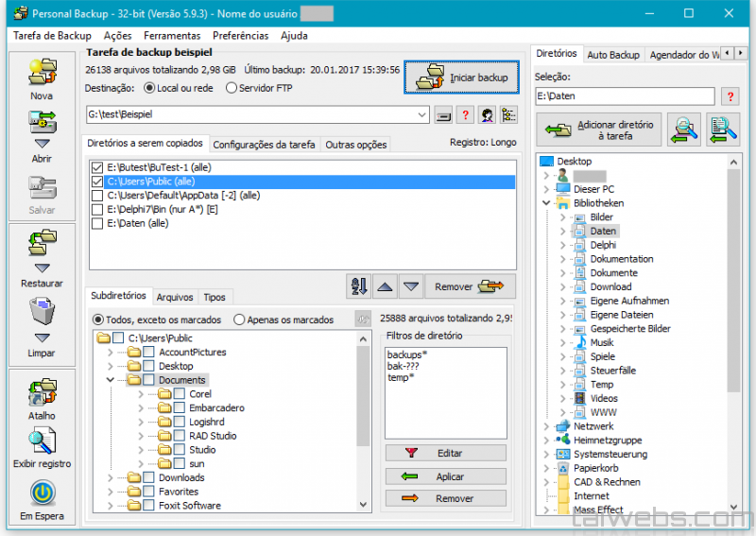Switch to Configurações da tarefa tab
This screenshot has height=536, width=756.
point(264,145)
